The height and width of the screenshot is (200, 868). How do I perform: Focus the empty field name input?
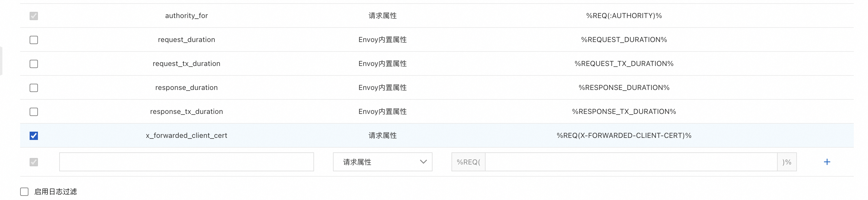click(x=186, y=162)
